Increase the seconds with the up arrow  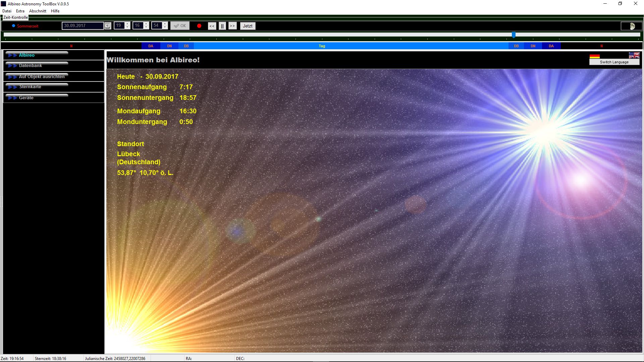tap(165, 24)
